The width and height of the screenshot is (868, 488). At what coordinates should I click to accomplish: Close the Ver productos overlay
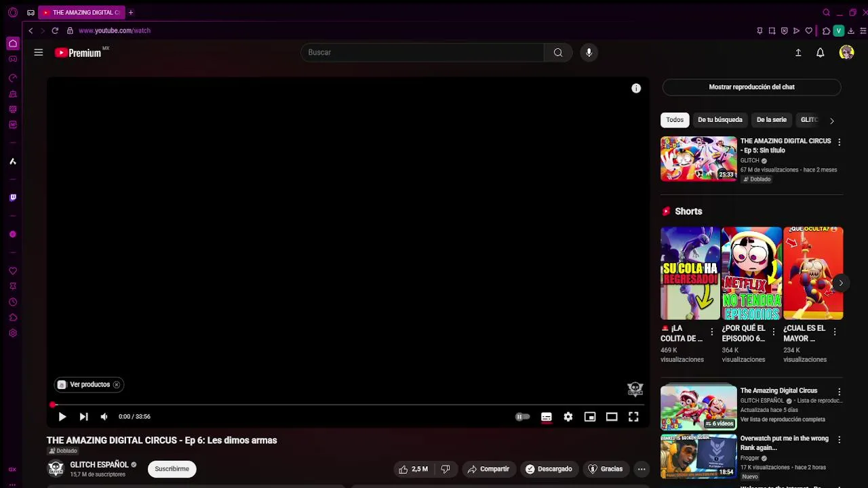(117, 384)
